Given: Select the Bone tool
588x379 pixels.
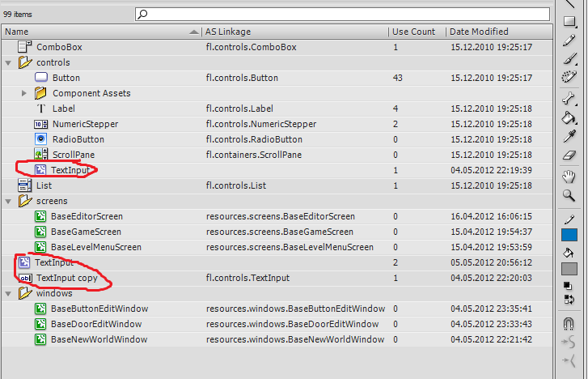Looking at the screenshot, I should click(569, 98).
